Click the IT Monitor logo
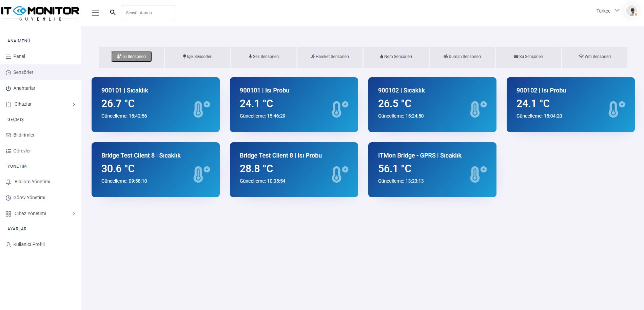The width and height of the screenshot is (644, 310). point(40,14)
